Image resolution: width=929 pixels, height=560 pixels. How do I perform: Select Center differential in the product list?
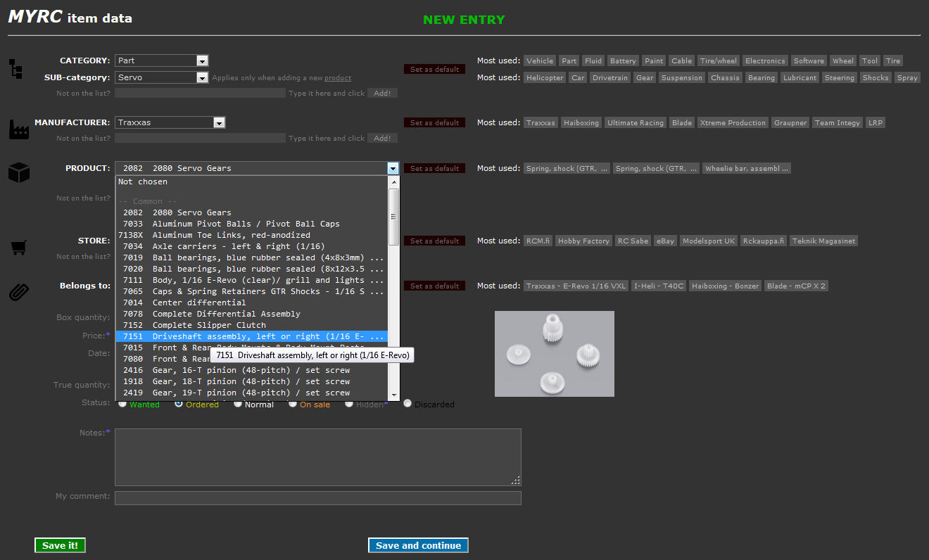point(199,303)
